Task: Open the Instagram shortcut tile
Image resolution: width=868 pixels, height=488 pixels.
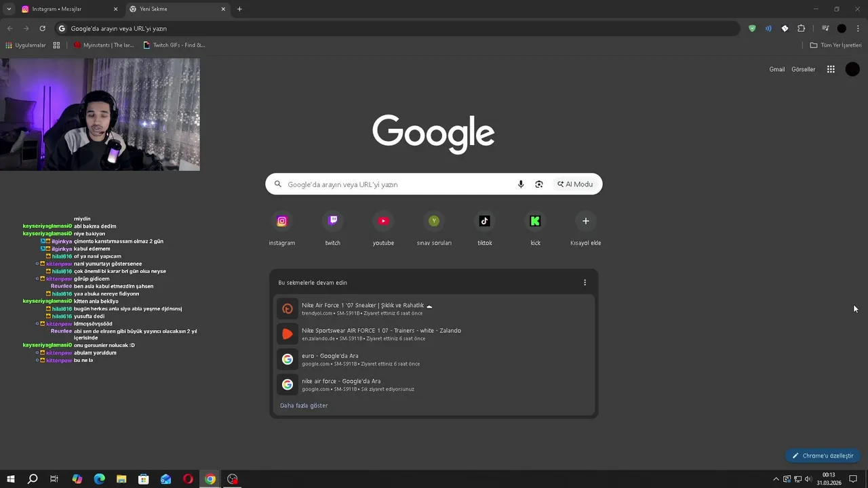Action: pos(282,221)
